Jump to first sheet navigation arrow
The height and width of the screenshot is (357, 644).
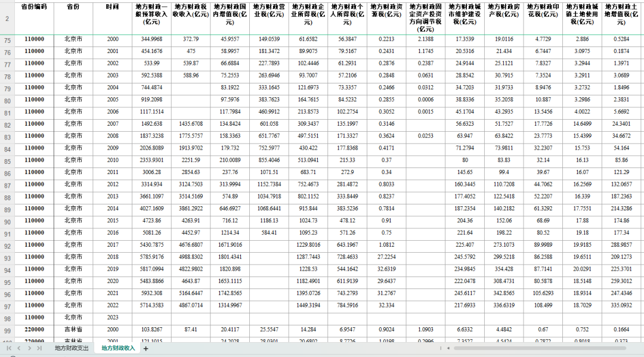(9, 348)
